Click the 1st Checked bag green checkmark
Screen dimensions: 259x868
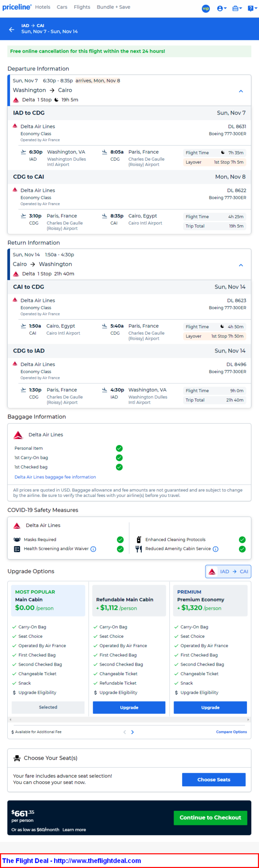tap(119, 467)
